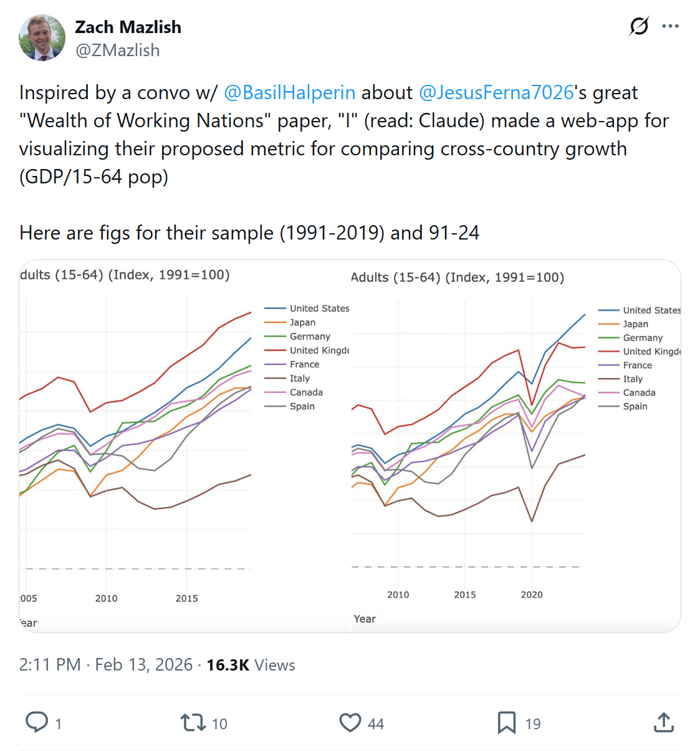The height and width of the screenshot is (751, 700).
Task: Click the @ZMazlish handle
Action: click(x=117, y=50)
